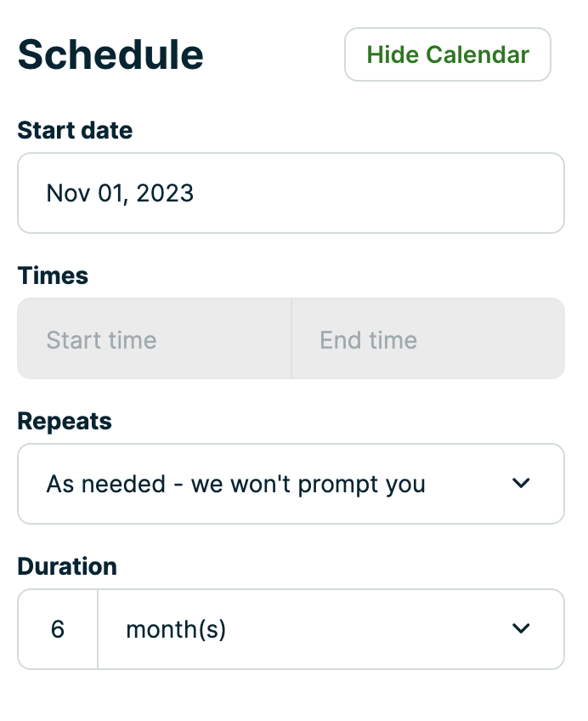Select the Duration number field showing 6
588x721 pixels.
click(57, 628)
